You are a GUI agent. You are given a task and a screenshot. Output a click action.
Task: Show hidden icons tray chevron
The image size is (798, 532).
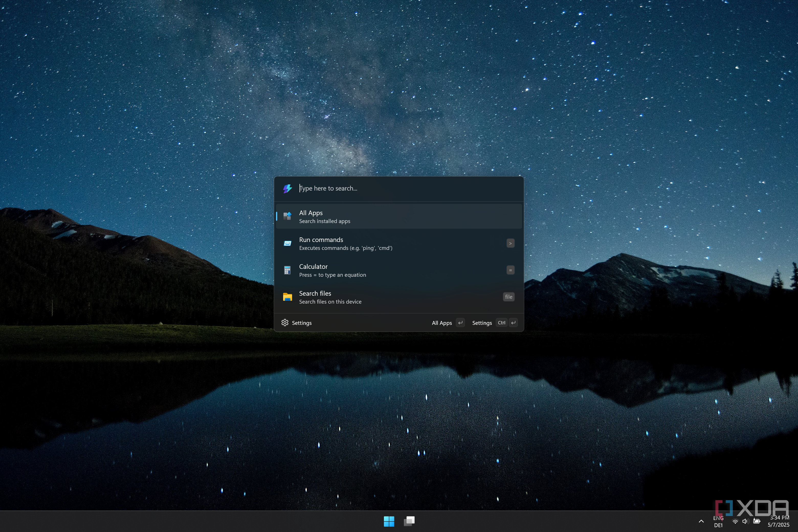(x=701, y=521)
